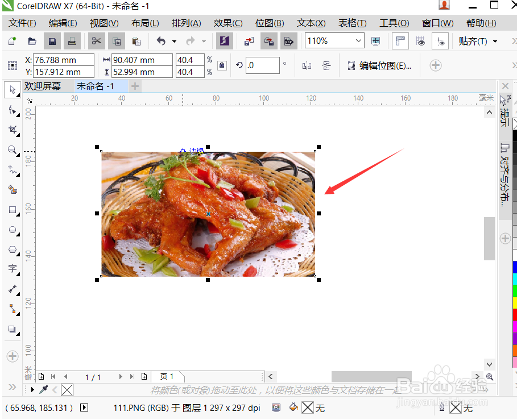Expand the redo history dropdown arrow

click(x=204, y=41)
